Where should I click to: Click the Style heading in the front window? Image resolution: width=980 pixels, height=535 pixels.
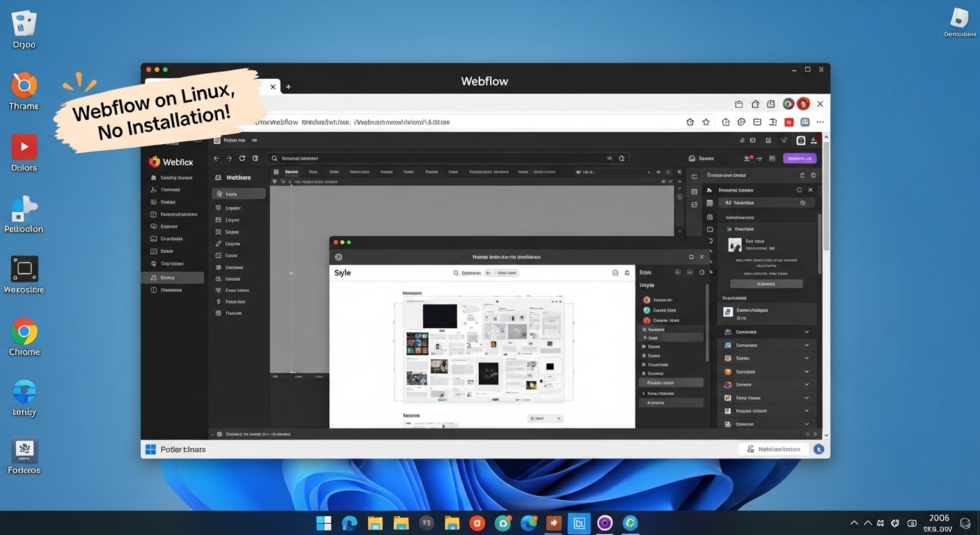pyautogui.click(x=342, y=273)
